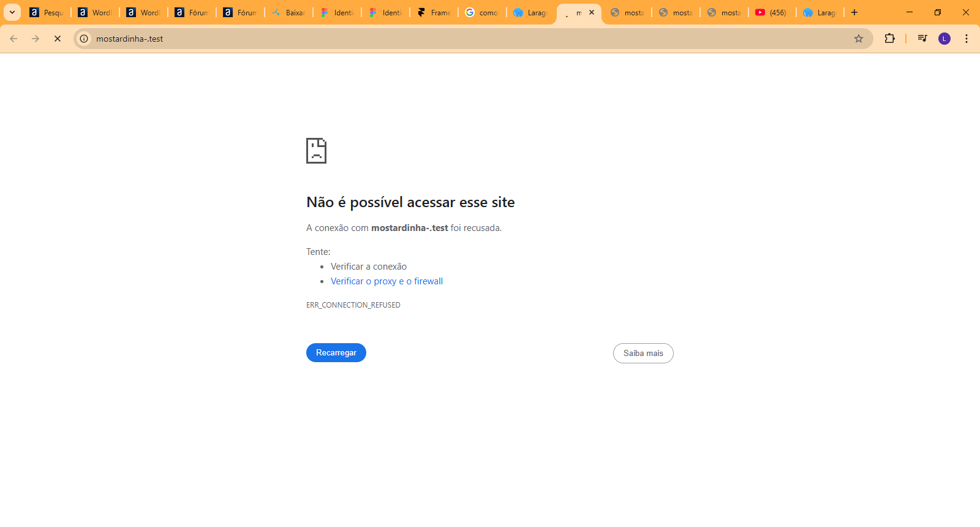This screenshot has width=980, height=527.
Task: Go forward with the forward arrow
Action: 36,39
